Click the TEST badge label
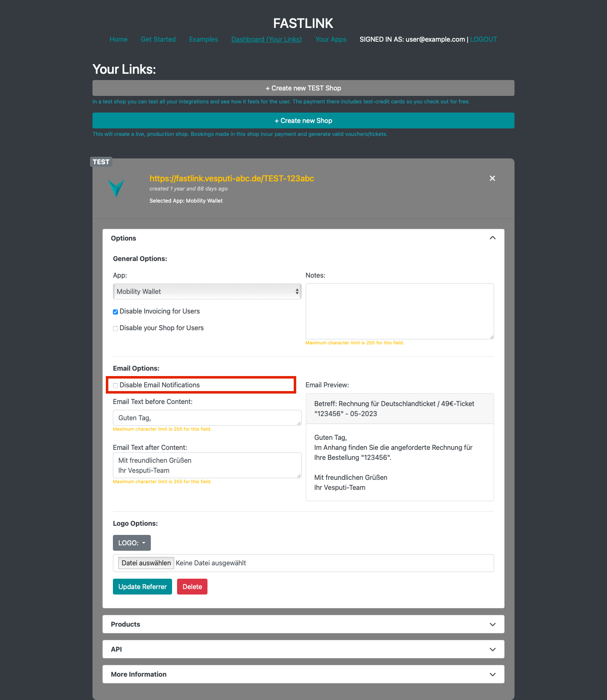This screenshot has height=700, width=607. (101, 162)
